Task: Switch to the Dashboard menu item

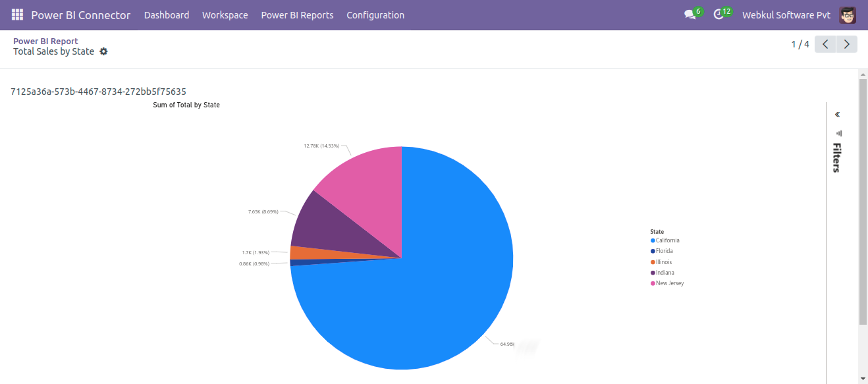Action: point(167,14)
